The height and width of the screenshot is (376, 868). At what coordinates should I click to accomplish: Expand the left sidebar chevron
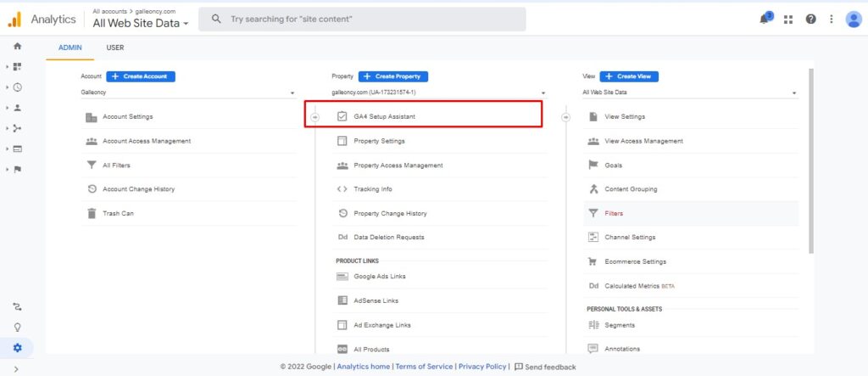pos(16,368)
